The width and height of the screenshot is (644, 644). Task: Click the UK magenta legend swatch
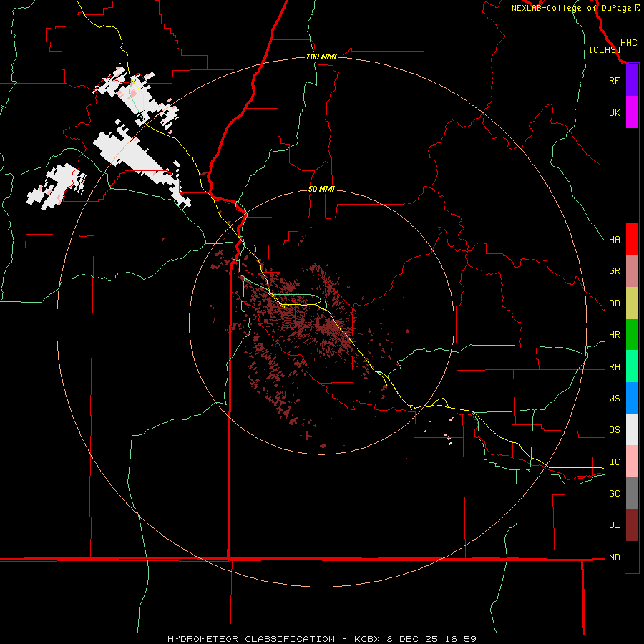632,112
